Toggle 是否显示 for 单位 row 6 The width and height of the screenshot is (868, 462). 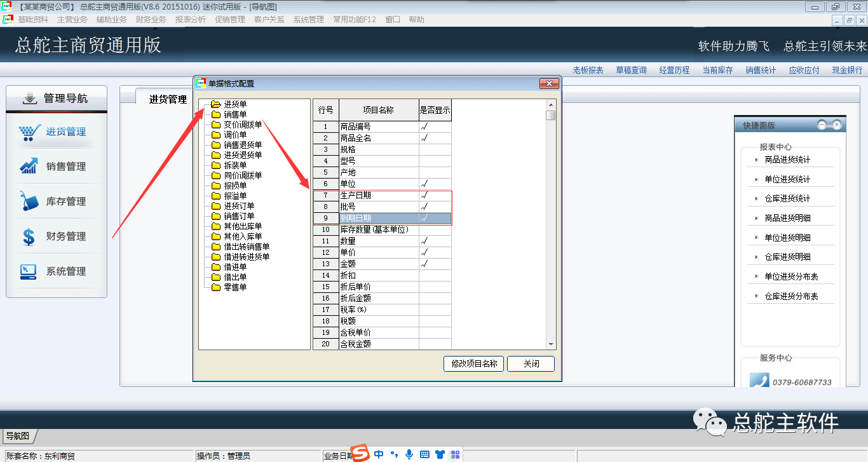tap(435, 184)
